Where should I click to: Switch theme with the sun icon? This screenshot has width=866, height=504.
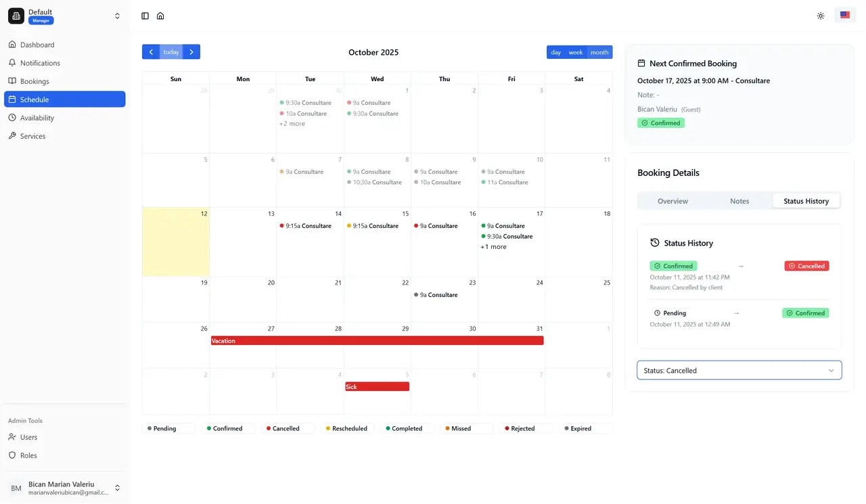[821, 16]
